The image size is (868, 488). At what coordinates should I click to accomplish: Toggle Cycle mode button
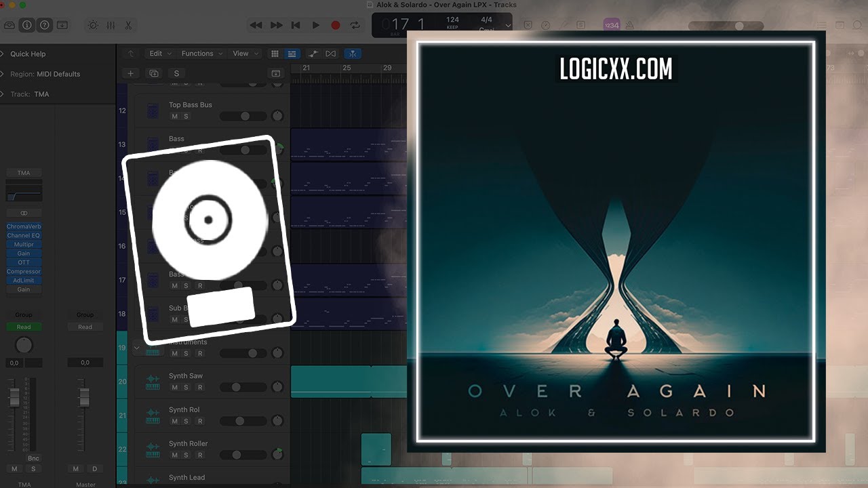(355, 25)
